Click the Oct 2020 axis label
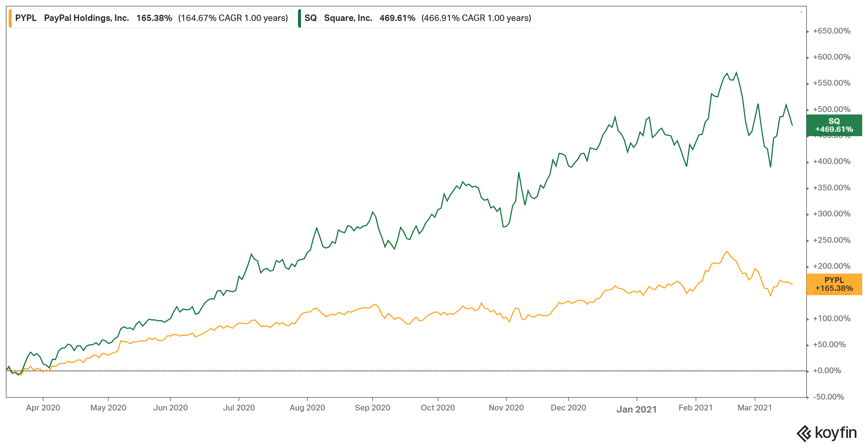This screenshot has width=868, height=448. (x=438, y=408)
